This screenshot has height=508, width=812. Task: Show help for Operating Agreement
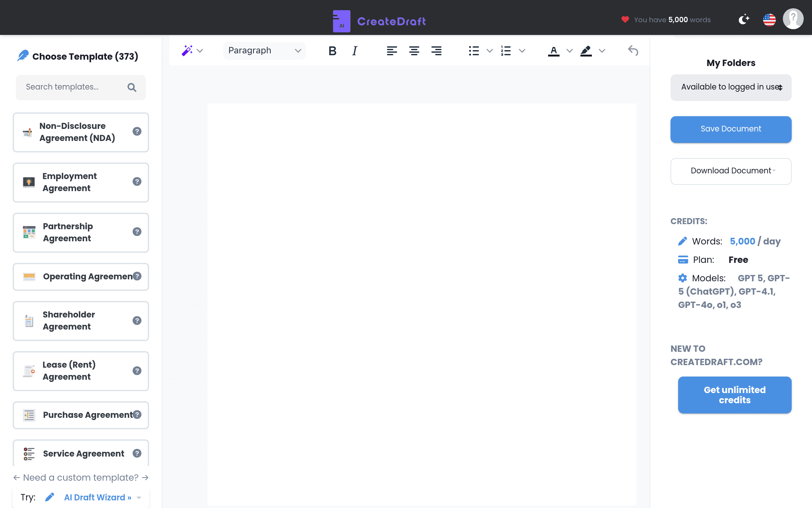pos(137,276)
